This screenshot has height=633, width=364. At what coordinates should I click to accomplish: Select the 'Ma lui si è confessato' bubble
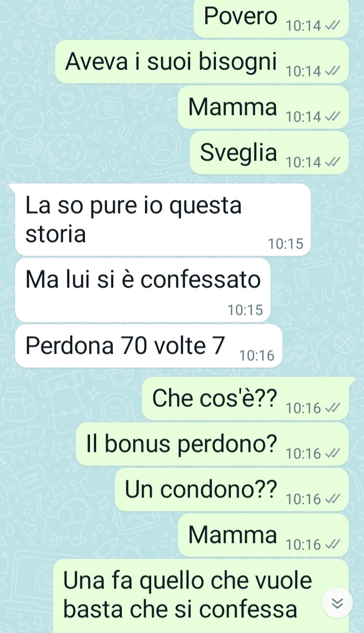click(x=143, y=290)
